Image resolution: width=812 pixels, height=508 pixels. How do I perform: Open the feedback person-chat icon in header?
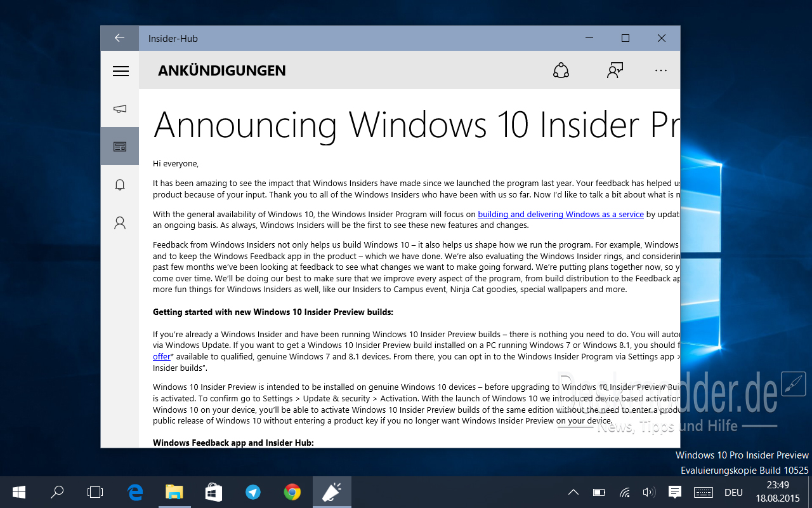pyautogui.click(x=615, y=70)
